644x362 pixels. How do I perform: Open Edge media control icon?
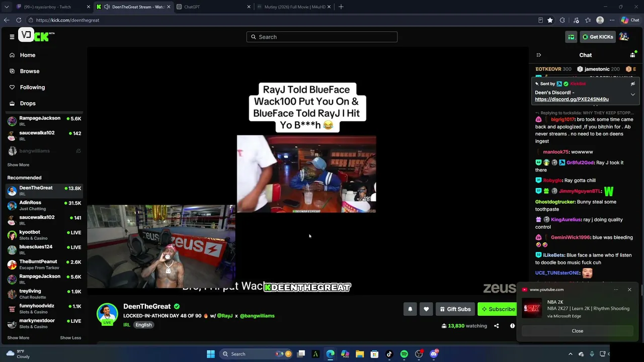(x=576, y=20)
